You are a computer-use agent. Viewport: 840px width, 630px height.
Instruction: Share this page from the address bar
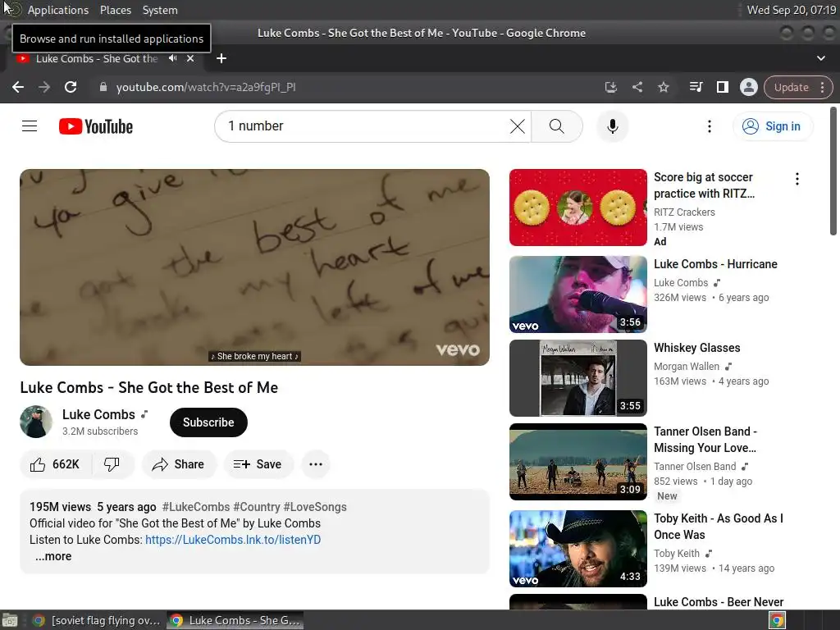(x=637, y=87)
